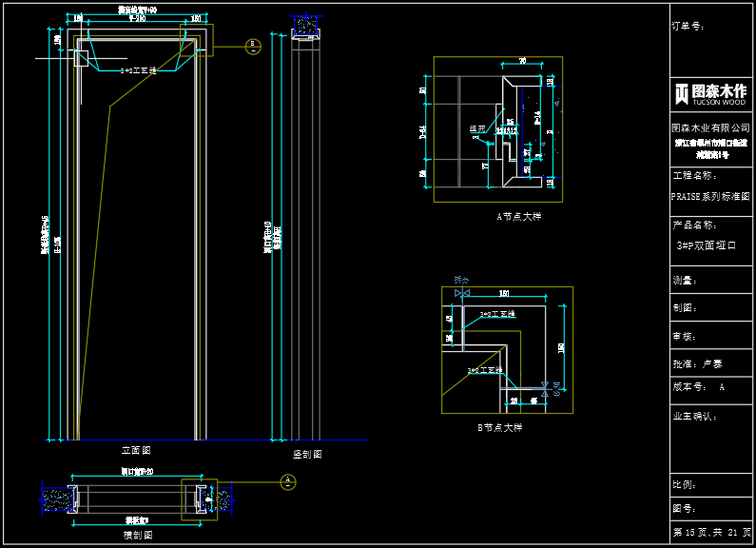The height and width of the screenshot is (548, 756).
Task: Select the 立面图 elevation view label
Action: tap(136, 450)
